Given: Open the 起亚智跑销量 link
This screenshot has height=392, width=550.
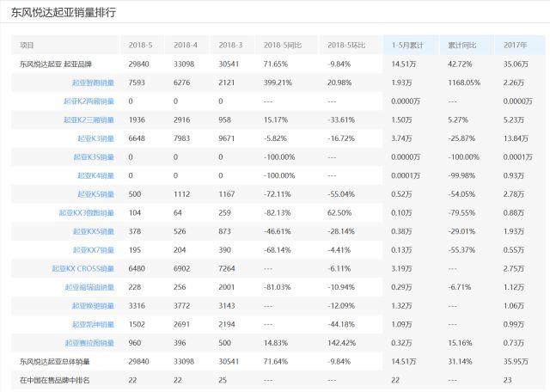Looking at the screenshot, I should click(92, 83).
